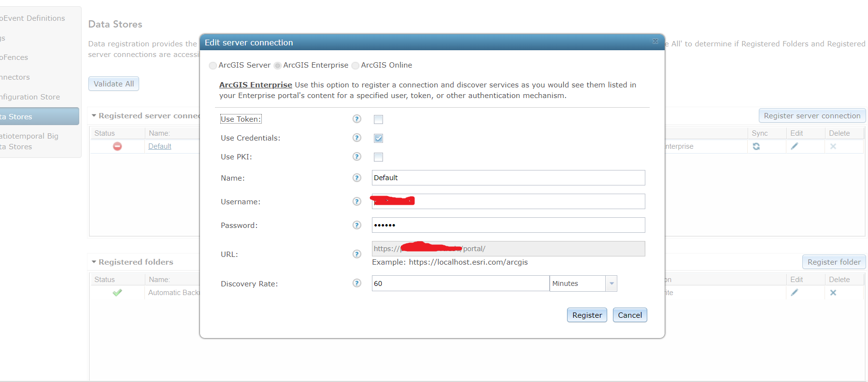868x382 pixels.
Task: Close the Edit server connection dialog
Action: coord(655,41)
